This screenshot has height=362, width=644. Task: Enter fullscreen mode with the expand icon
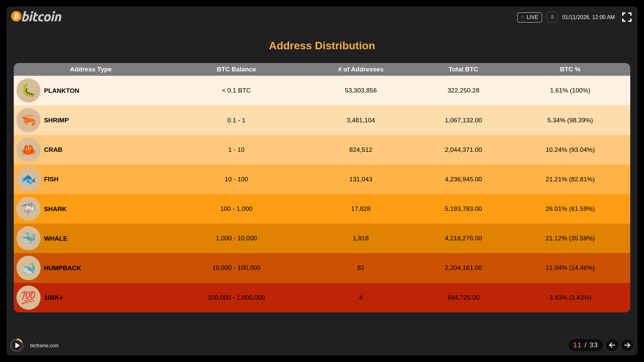(627, 17)
